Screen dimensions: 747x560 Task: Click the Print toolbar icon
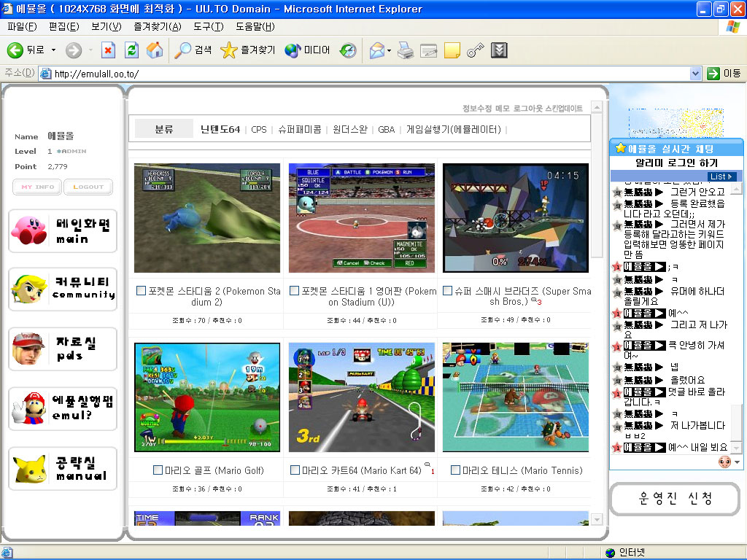point(406,50)
